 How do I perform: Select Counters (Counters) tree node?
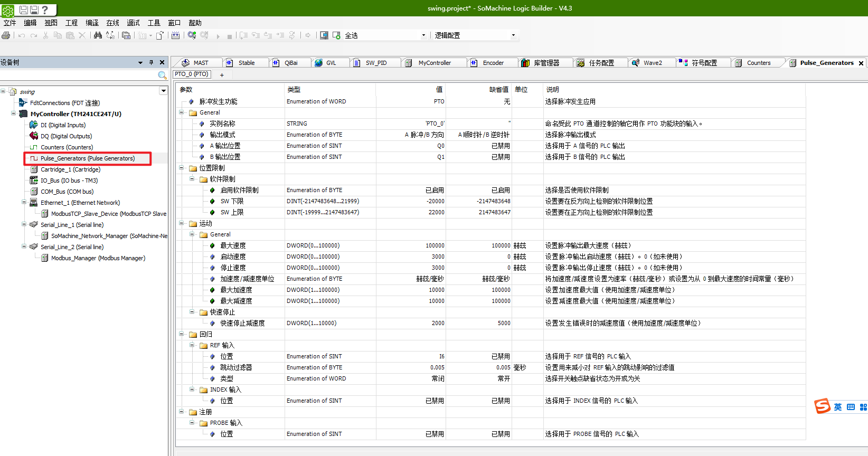[x=67, y=147]
